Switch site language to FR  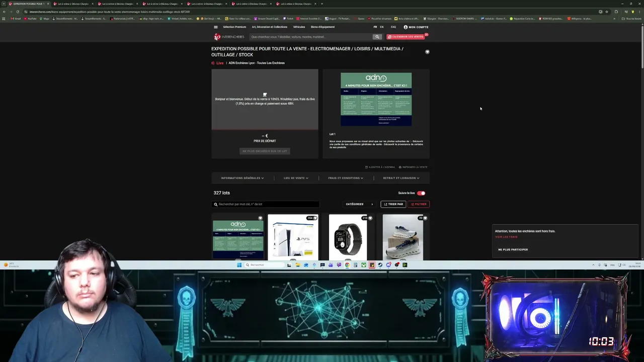(375, 27)
